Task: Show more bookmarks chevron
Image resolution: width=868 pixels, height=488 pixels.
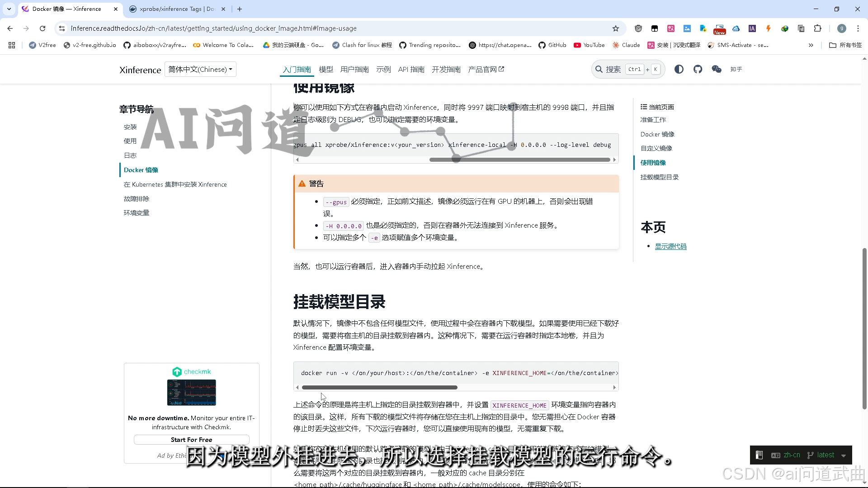Action: pyautogui.click(x=811, y=45)
